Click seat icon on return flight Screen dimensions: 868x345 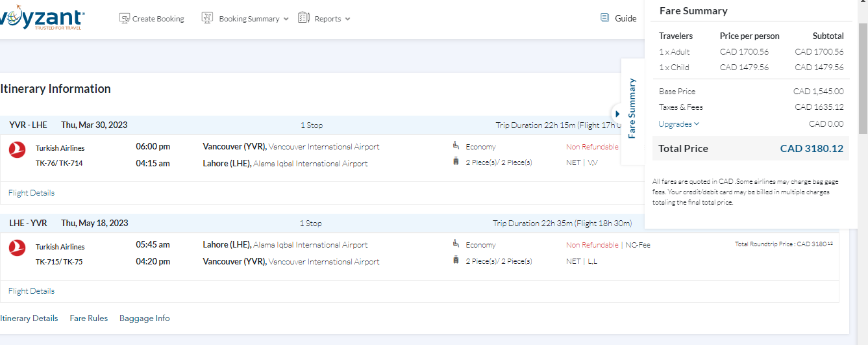456,244
